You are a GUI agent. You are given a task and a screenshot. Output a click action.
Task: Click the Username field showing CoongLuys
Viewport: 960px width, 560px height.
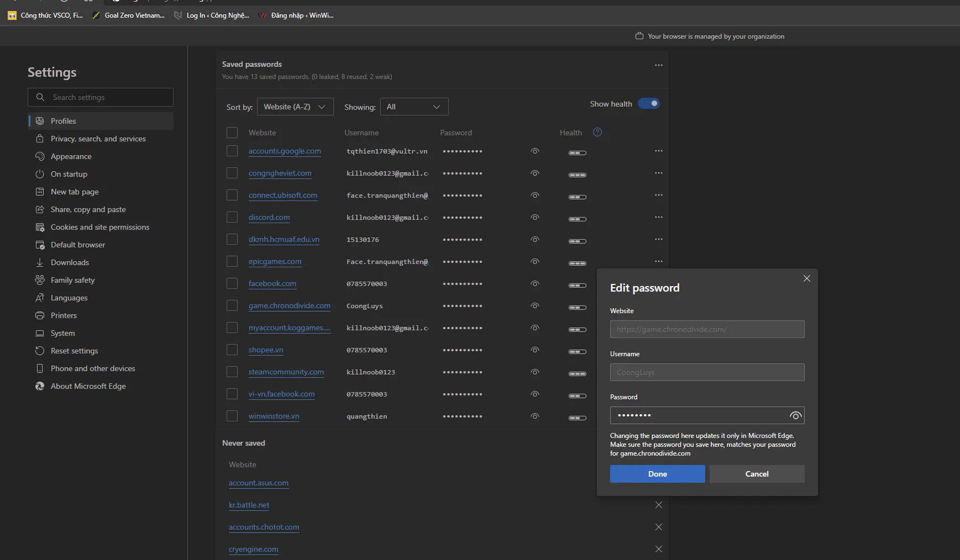pos(707,372)
